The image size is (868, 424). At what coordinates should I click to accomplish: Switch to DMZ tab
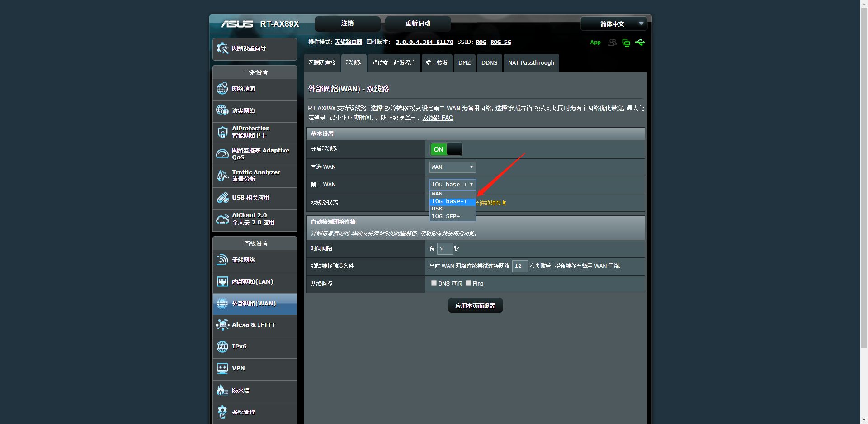(x=464, y=63)
